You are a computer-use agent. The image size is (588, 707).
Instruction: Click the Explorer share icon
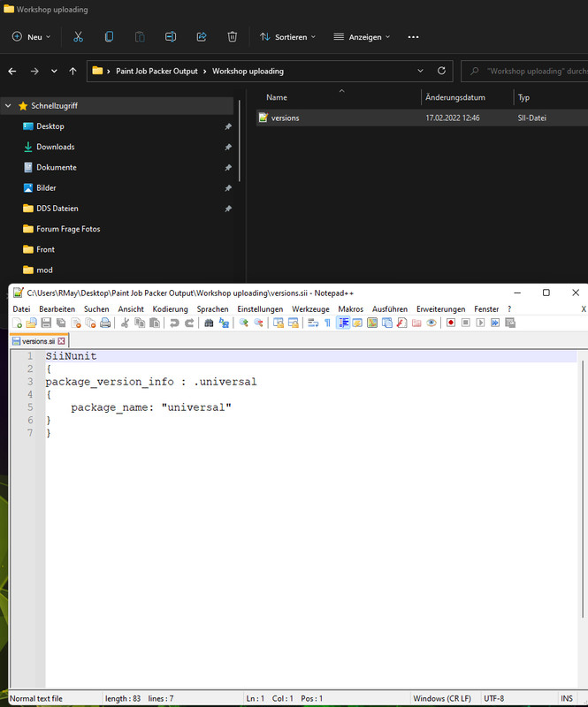[202, 37]
